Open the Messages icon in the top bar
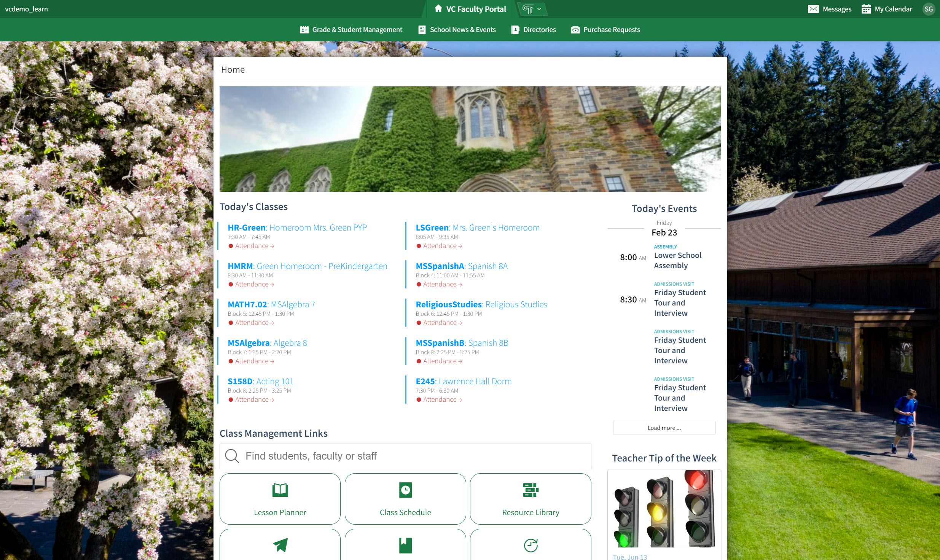This screenshot has width=940, height=560. point(814,9)
